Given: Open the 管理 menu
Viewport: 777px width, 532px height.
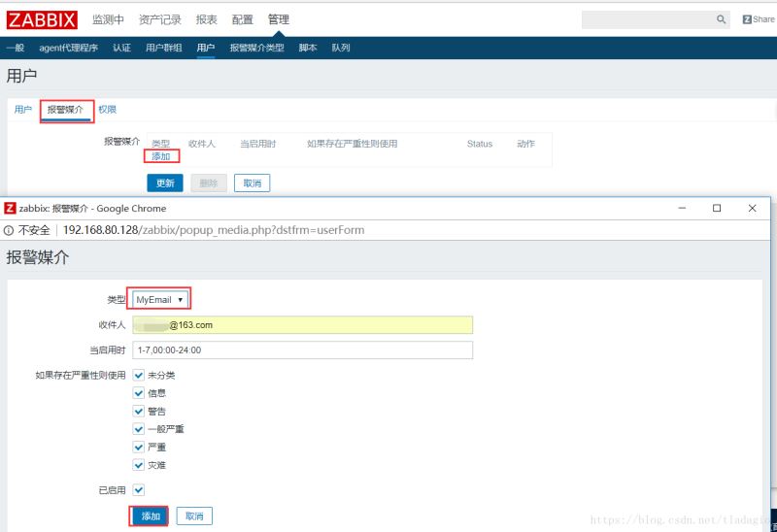Looking at the screenshot, I should coord(279,19).
